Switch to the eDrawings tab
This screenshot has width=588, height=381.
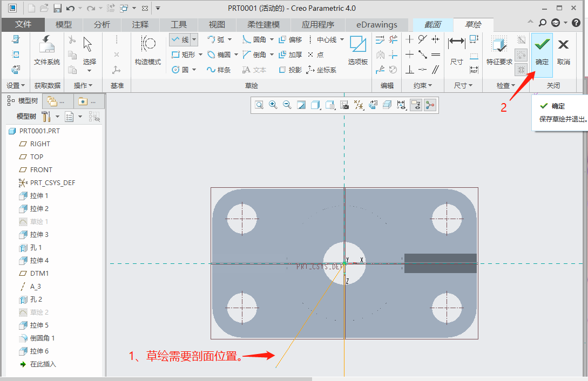click(x=376, y=25)
